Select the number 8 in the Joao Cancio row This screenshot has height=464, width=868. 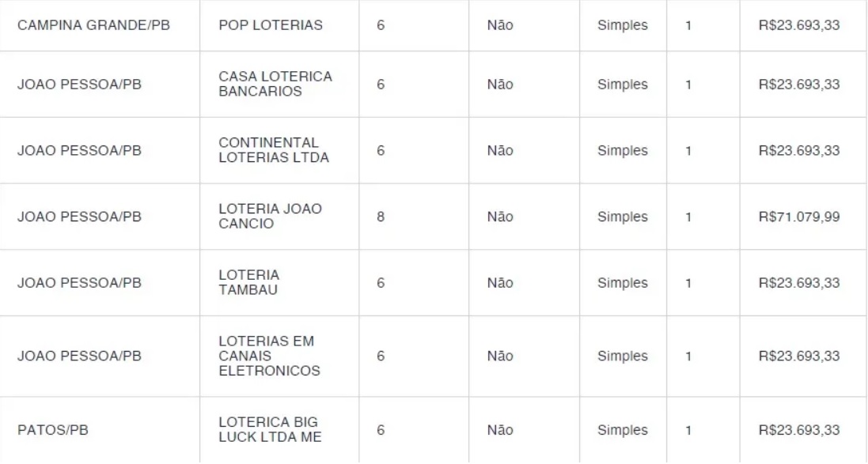381,217
